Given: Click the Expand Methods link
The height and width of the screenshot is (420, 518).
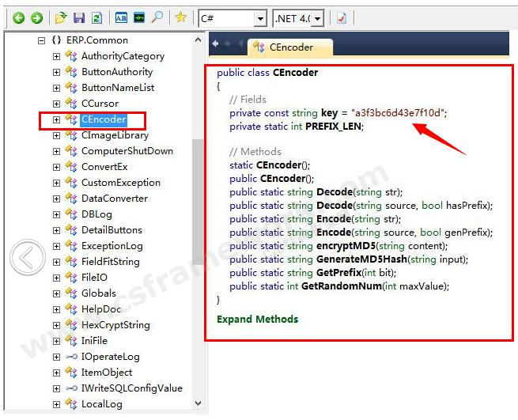Looking at the screenshot, I should [257, 319].
